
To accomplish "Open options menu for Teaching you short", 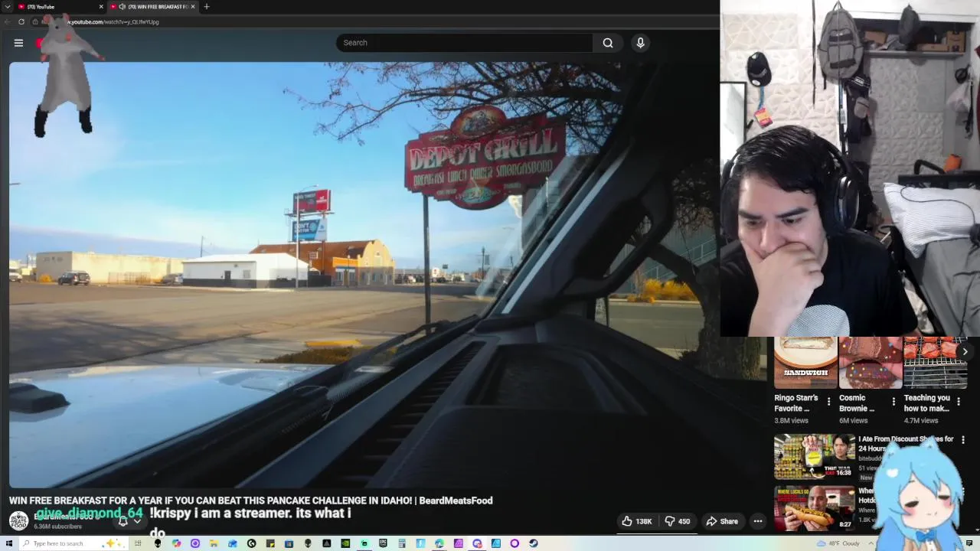I will [x=959, y=402].
